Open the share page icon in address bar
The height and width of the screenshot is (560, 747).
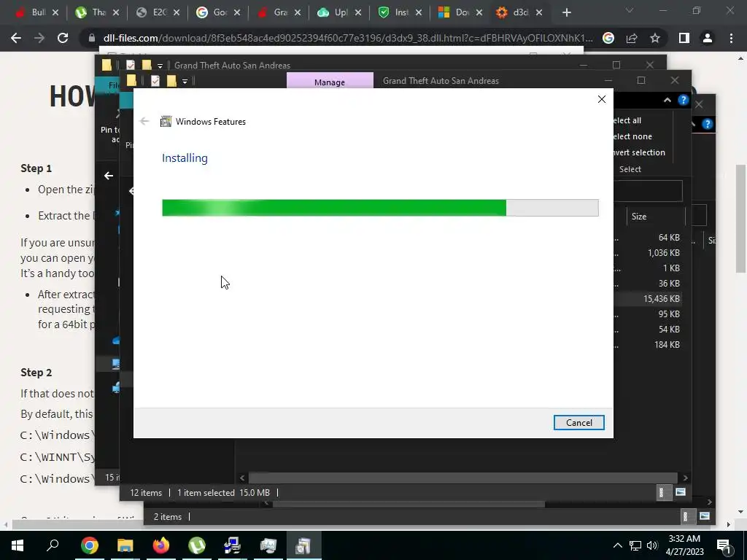(x=632, y=38)
